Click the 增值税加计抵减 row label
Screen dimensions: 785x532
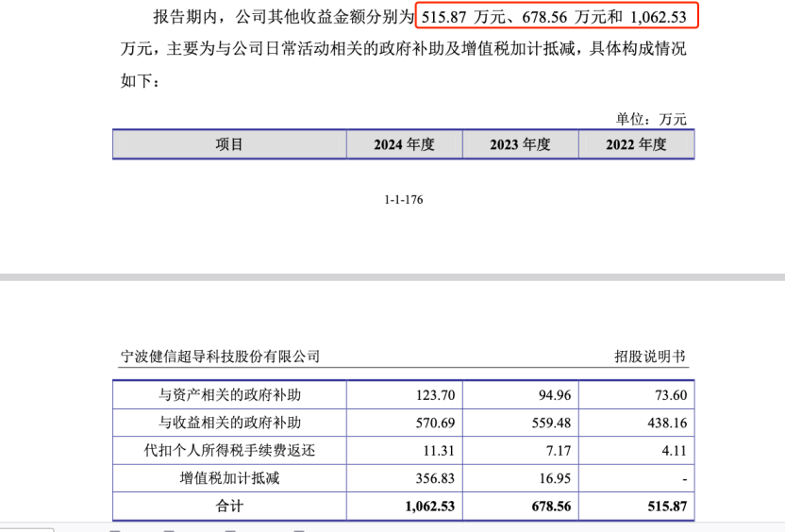coord(229,478)
